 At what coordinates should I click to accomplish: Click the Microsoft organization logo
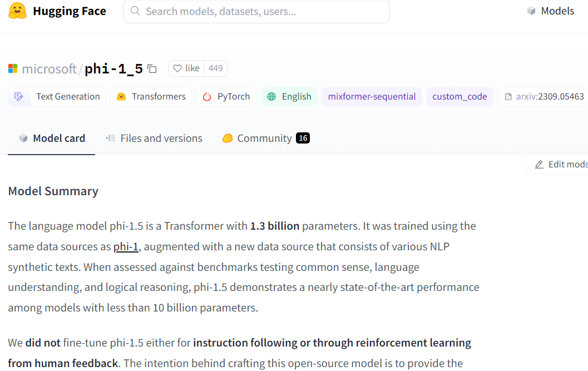[13, 68]
